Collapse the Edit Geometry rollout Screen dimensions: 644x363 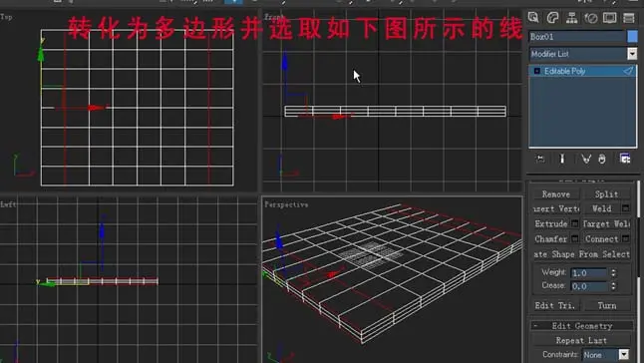click(x=581, y=326)
